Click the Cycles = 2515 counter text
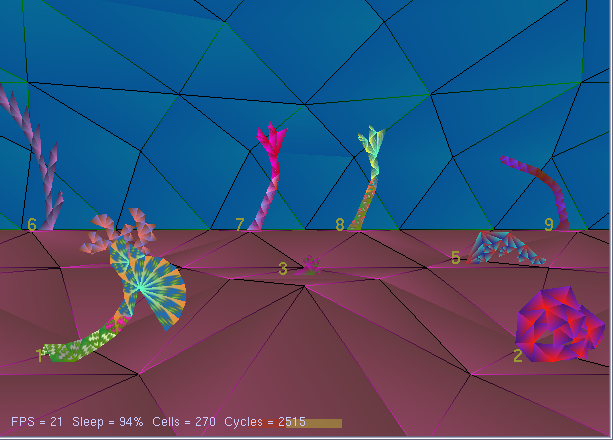 point(265,423)
